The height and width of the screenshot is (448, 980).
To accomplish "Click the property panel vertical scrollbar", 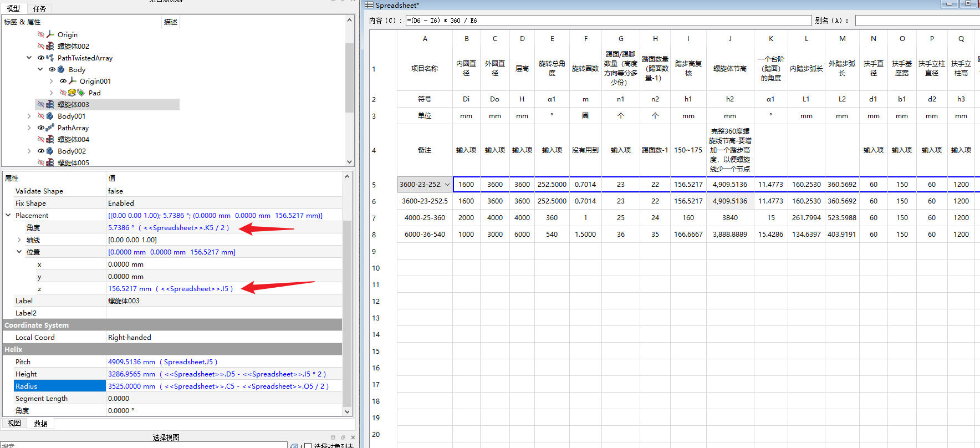I will 348,310.
